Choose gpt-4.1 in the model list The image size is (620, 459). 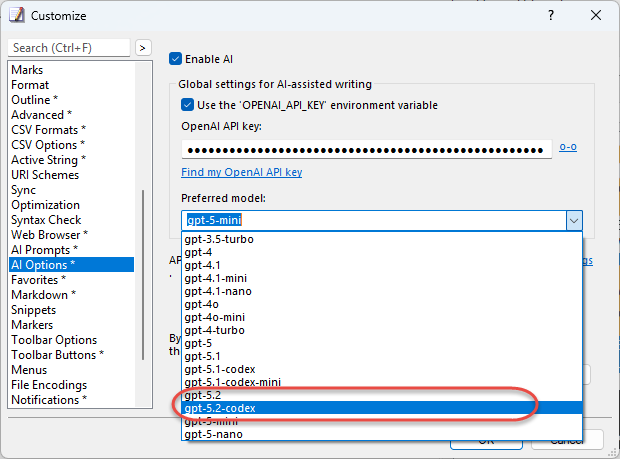(x=382, y=265)
